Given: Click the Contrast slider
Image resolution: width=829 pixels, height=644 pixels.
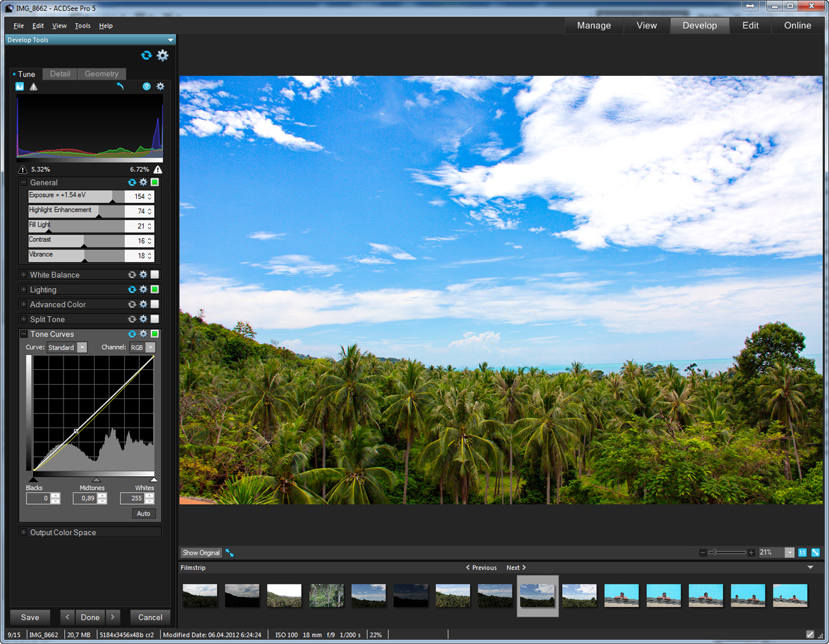Looking at the screenshot, I should [x=76, y=241].
